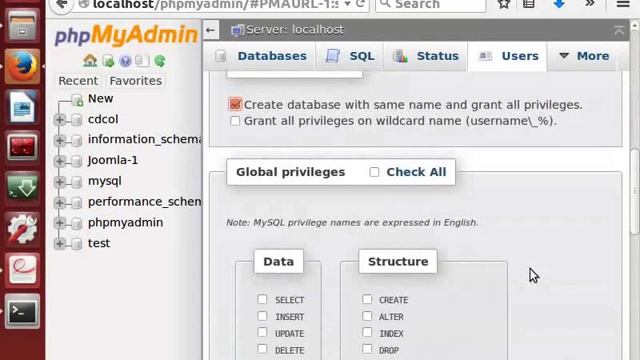Image resolution: width=640 pixels, height=360 pixels.
Task: Enable the SELECT privilege checkbox
Action: click(x=262, y=299)
